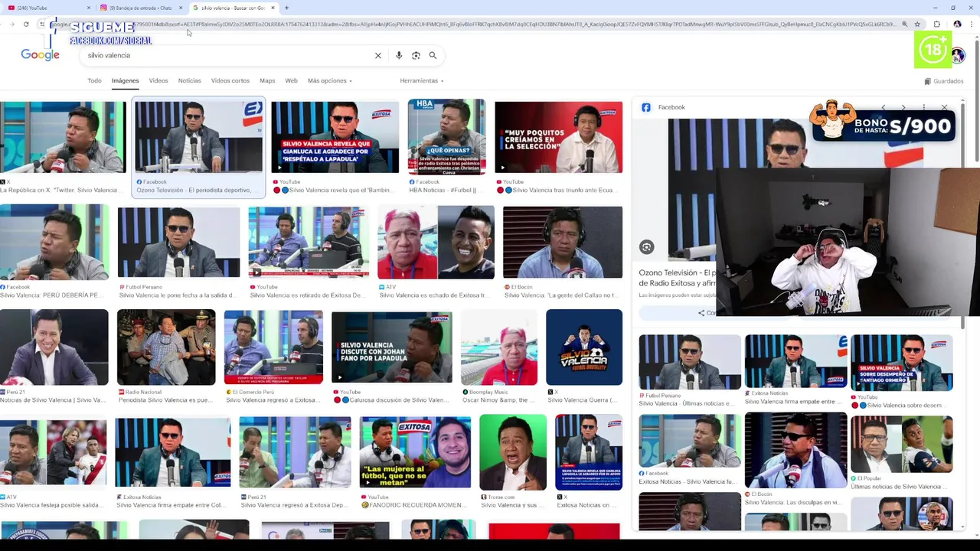Screen dimensions: 980x551
Task: Expand the Más opciones dropdown
Action: coord(330,80)
